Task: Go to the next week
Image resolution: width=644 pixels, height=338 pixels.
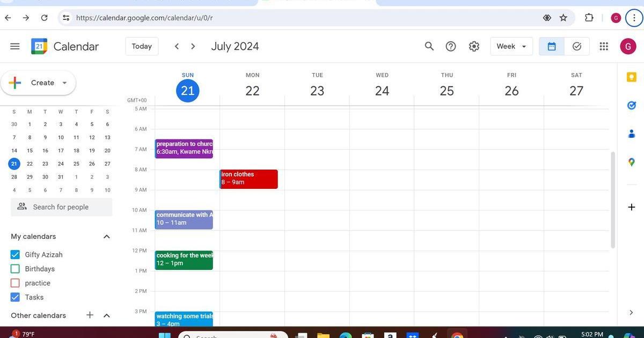Action: coord(193,47)
